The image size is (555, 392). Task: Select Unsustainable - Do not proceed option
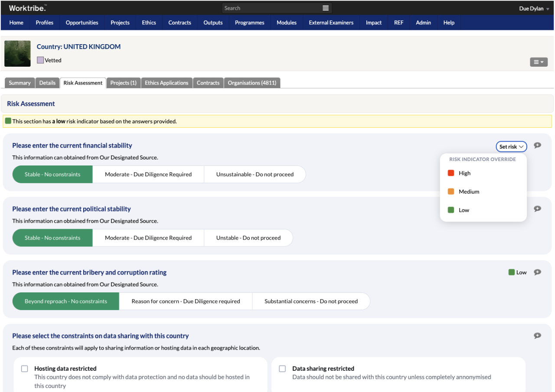[255, 174]
